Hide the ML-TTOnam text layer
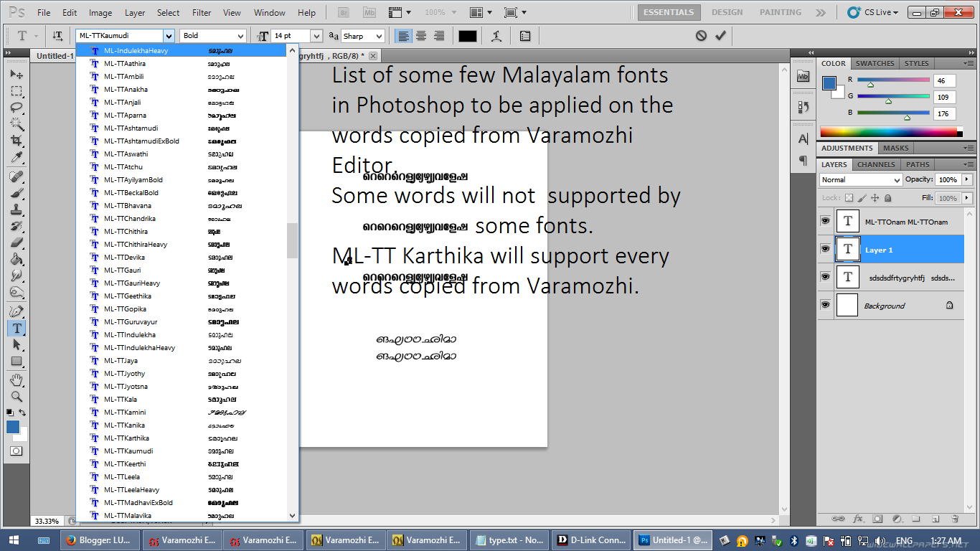This screenshot has height=551, width=980. [x=825, y=221]
